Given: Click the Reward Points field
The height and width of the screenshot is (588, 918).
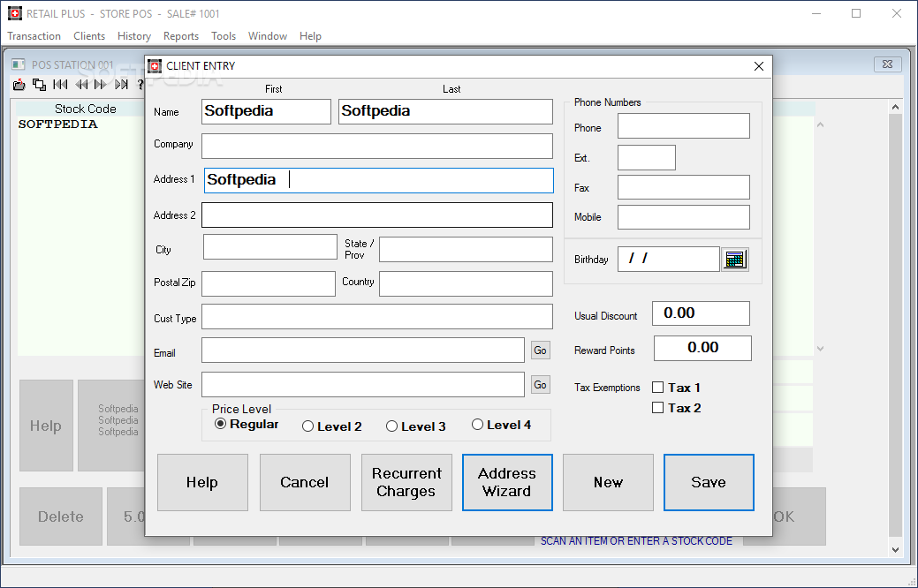Looking at the screenshot, I should tap(702, 348).
